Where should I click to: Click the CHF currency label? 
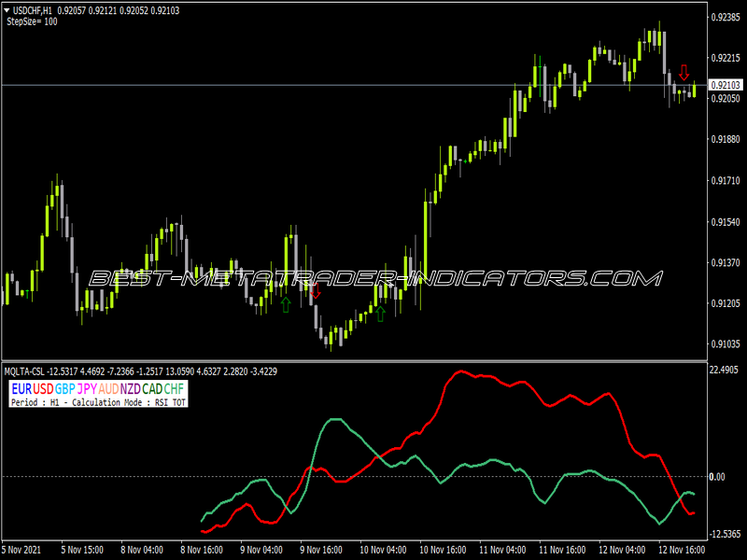[x=174, y=389]
